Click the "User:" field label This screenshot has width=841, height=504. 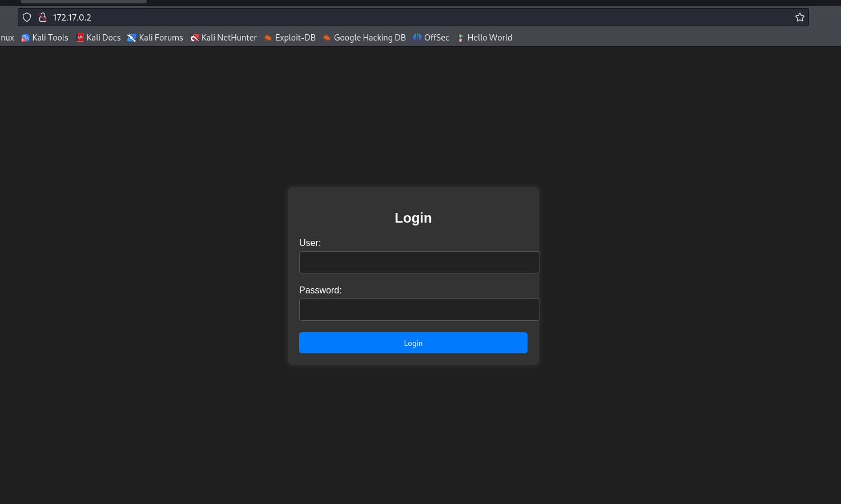click(x=310, y=243)
